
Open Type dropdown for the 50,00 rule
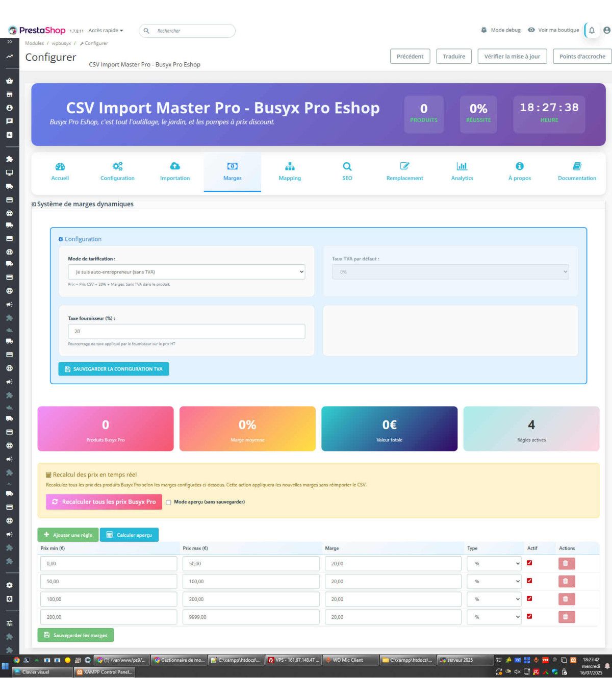coord(494,581)
